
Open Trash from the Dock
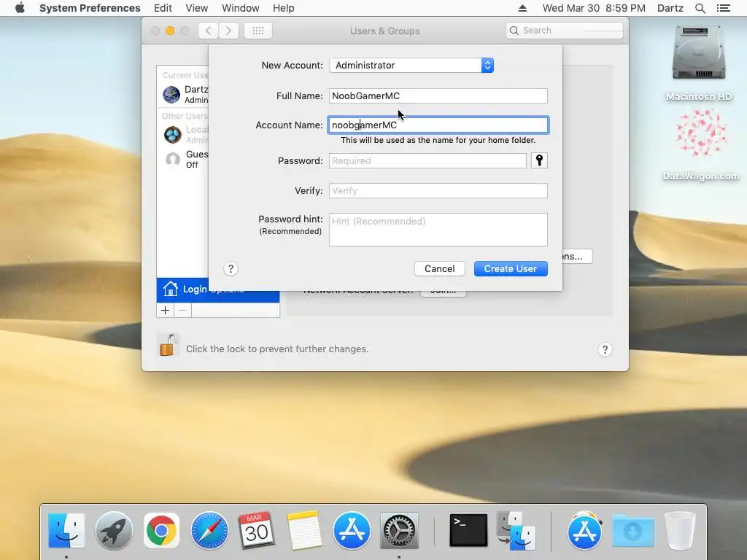click(x=680, y=531)
